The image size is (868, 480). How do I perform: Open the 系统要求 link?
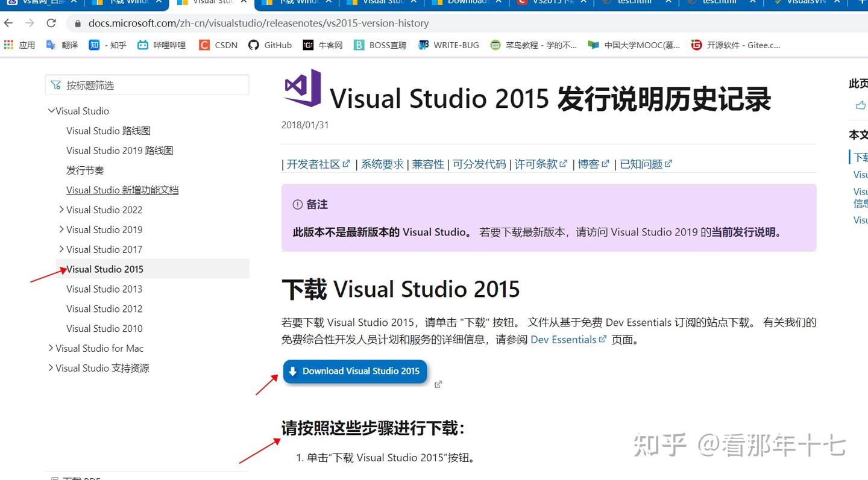(x=382, y=163)
